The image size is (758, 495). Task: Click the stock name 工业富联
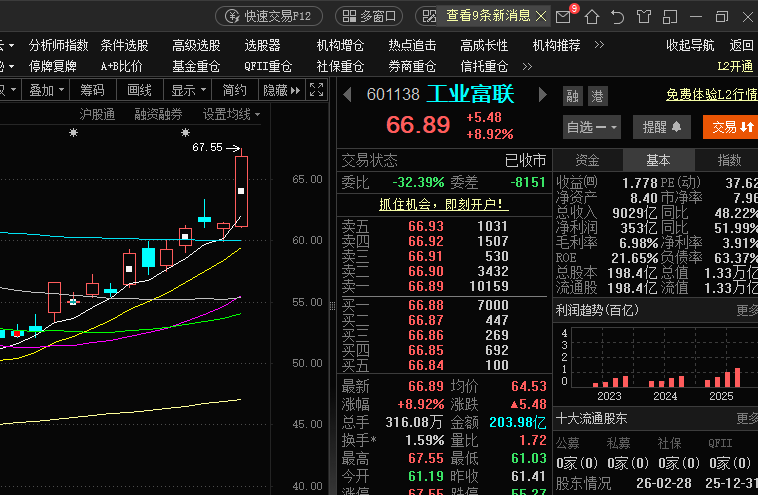(470, 94)
